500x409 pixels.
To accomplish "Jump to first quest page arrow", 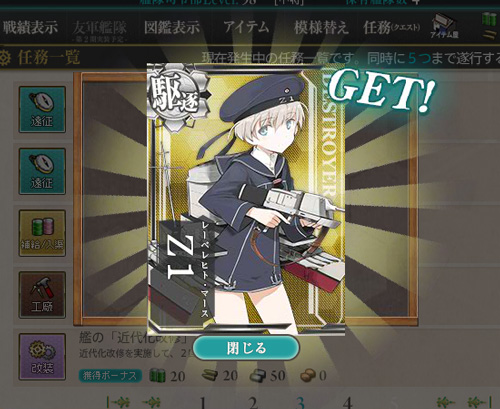I will pyautogui.click(x=118, y=402).
